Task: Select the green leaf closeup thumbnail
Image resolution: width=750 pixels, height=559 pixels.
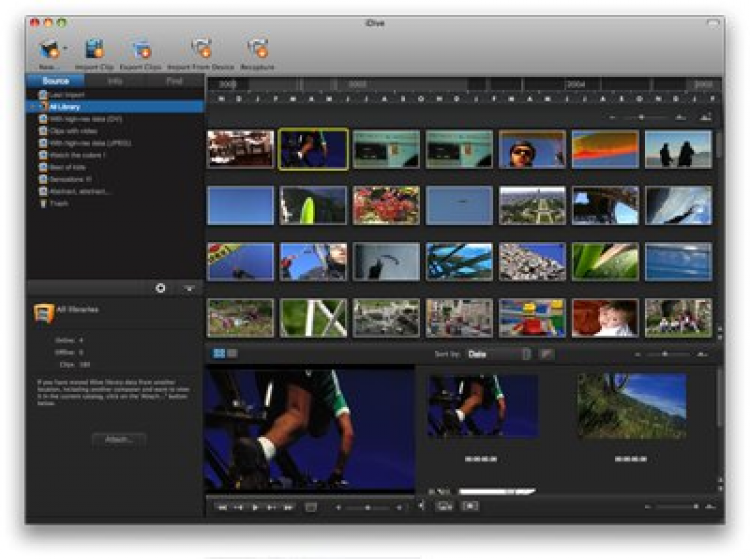Action: (x=605, y=262)
